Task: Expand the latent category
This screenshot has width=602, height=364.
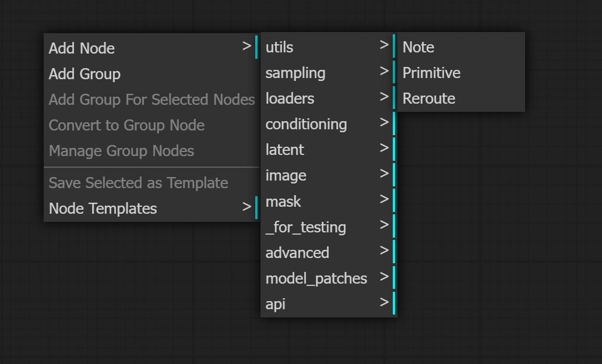Action: coord(329,150)
